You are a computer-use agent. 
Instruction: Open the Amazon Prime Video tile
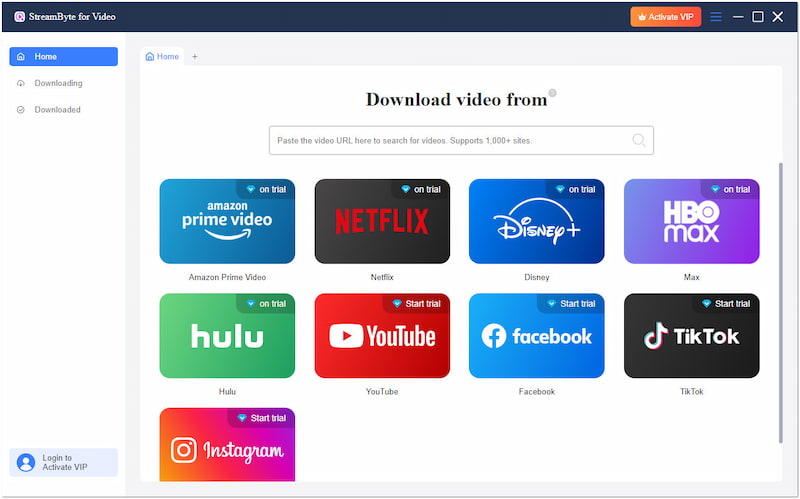click(227, 222)
